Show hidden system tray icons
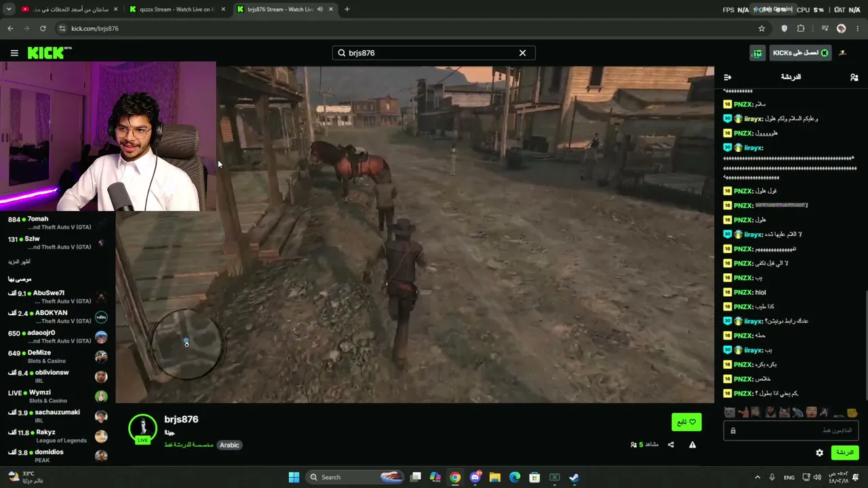The image size is (868, 488). coord(757,477)
